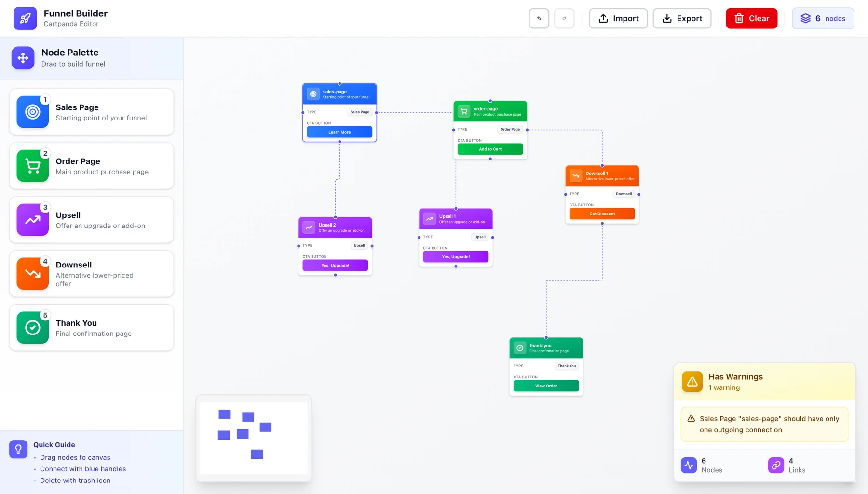Export the funnel
This screenshot has height=494, width=868.
(682, 18)
